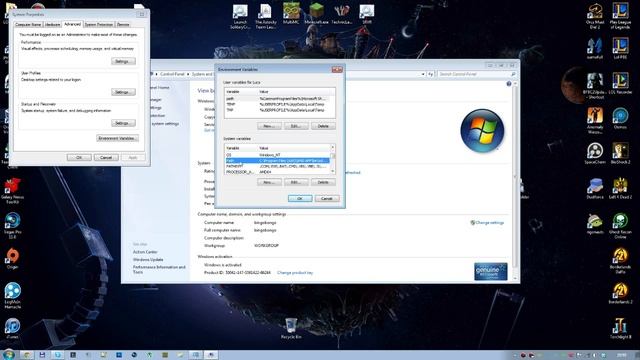Open the Orcs Must Die 2 shortcut
640x360 pixels.
tap(595, 16)
